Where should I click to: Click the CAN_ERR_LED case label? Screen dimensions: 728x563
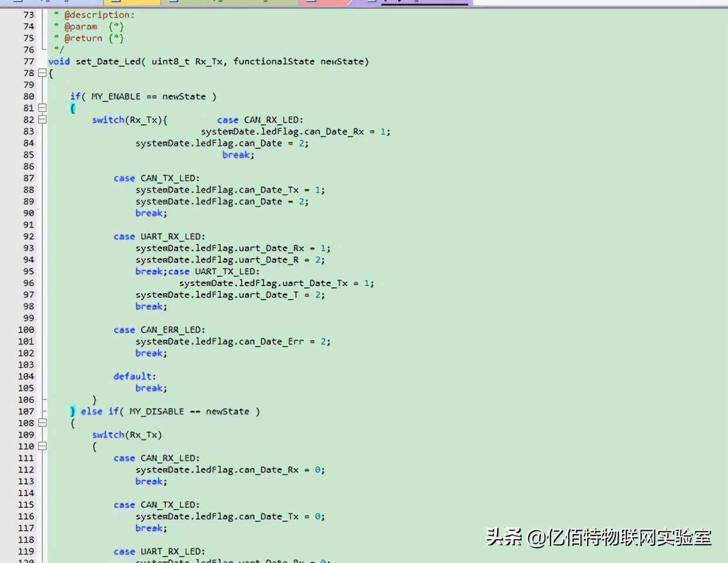click(x=172, y=330)
